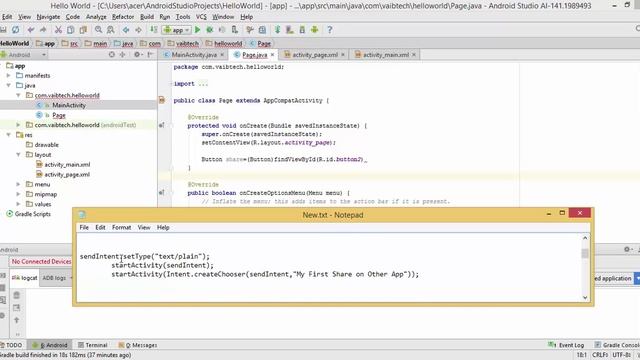
Task: Expand the manifests folder
Action: pyautogui.click(x=9, y=76)
